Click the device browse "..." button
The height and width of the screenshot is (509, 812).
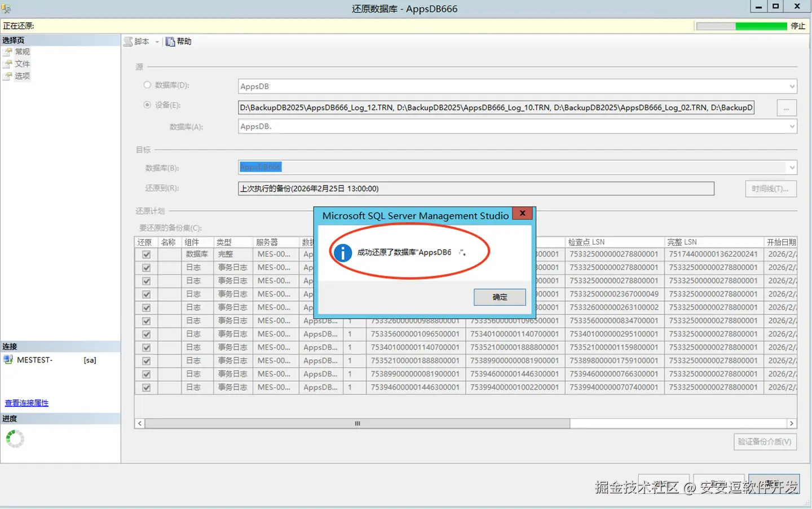click(x=787, y=108)
